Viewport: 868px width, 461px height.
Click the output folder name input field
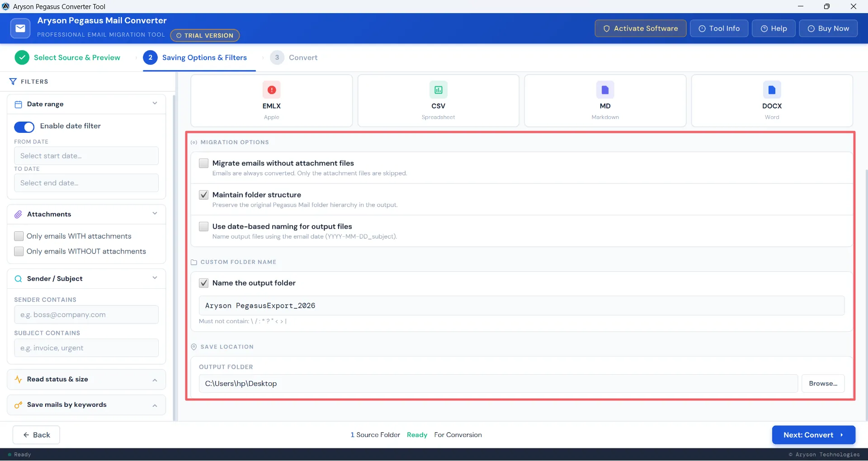[522, 306]
